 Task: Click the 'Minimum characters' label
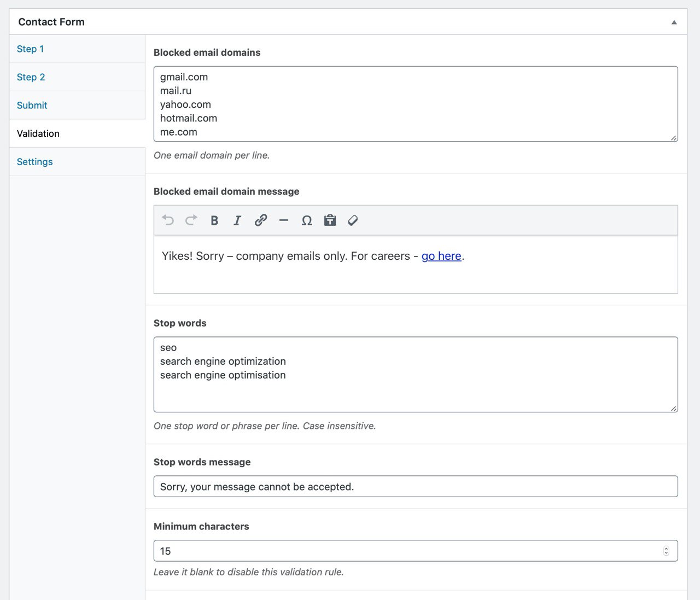tap(201, 527)
